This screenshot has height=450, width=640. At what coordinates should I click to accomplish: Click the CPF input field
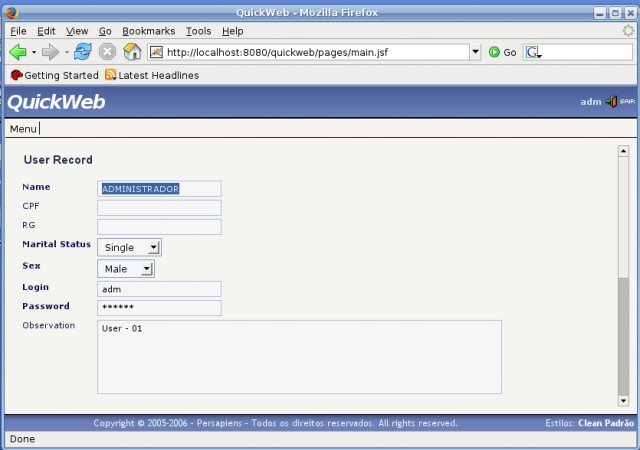(159, 208)
